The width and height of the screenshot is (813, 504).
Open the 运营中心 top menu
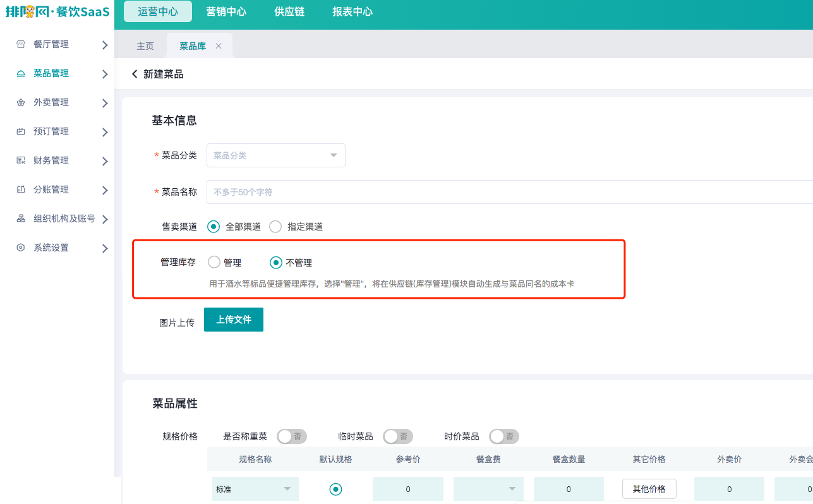(x=158, y=11)
